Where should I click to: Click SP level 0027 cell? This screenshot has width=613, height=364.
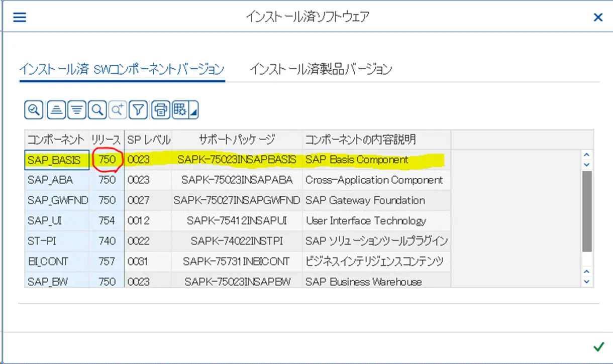(148, 200)
